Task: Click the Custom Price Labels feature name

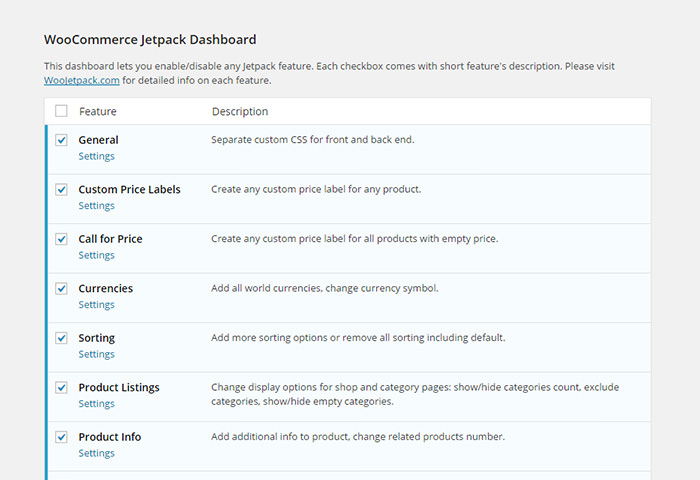Action: point(129,189)
